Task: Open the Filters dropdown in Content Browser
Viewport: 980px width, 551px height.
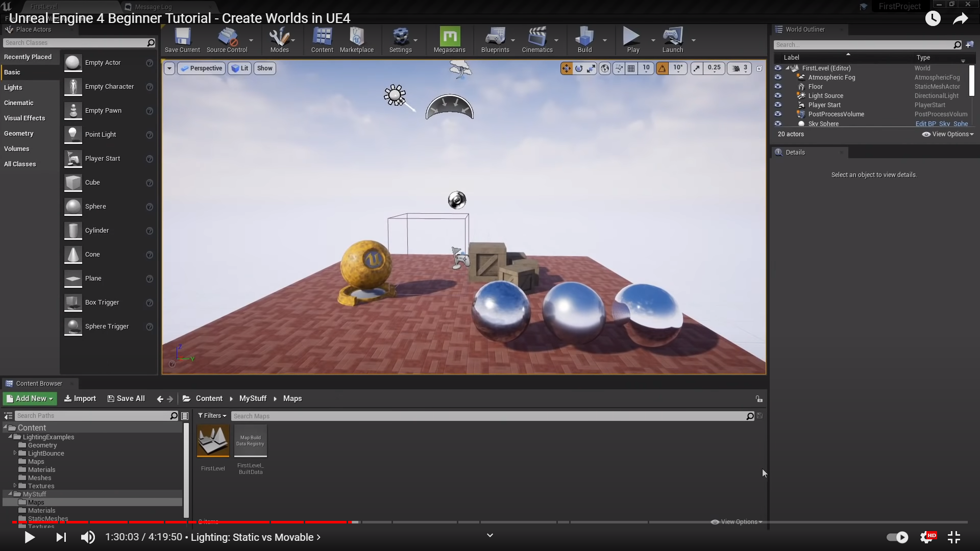Action: [x=212, y=416]
